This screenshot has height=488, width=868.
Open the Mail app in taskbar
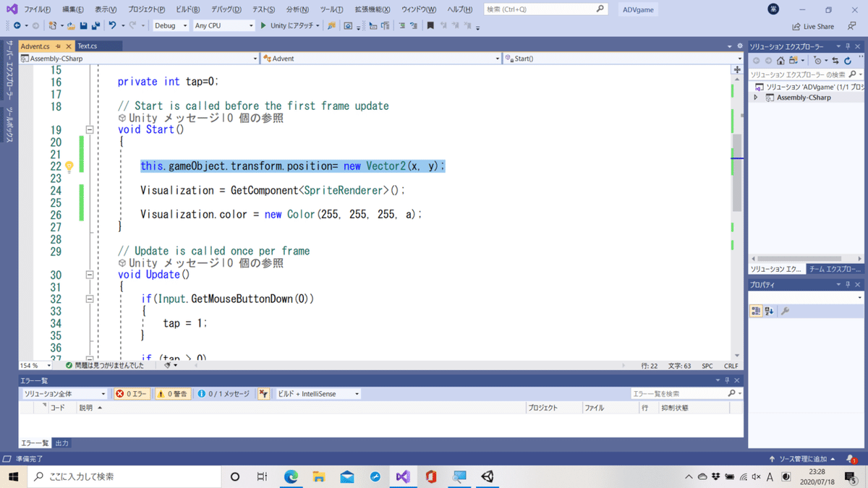point(347,476)
